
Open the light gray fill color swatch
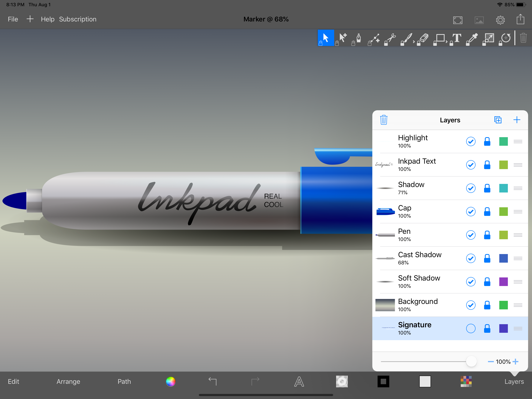(x=425, y=381)
